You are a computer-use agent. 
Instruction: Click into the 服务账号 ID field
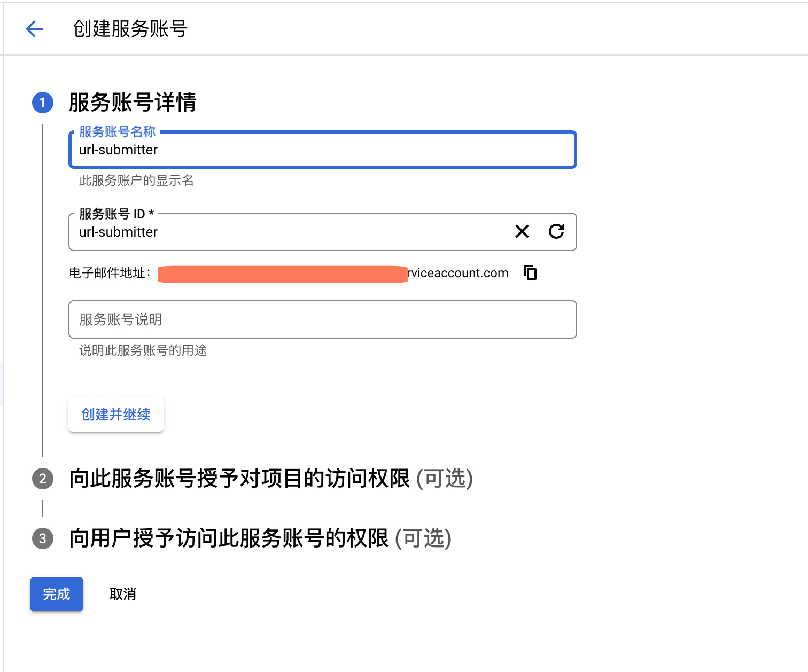point(289,232)
